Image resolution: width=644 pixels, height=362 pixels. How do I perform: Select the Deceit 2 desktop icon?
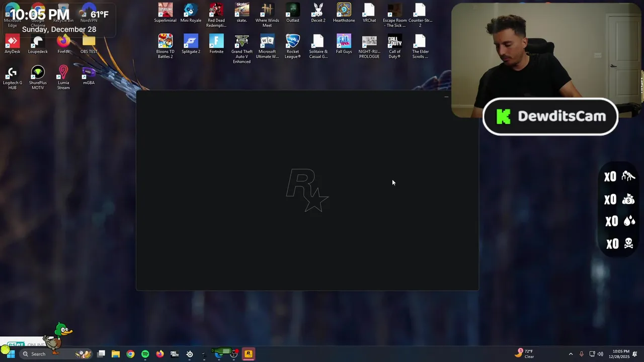tap(318, 13)
